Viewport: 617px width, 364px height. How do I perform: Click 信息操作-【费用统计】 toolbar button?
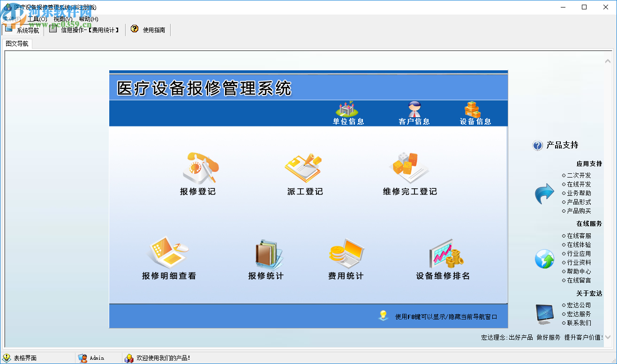coord(83,29)
